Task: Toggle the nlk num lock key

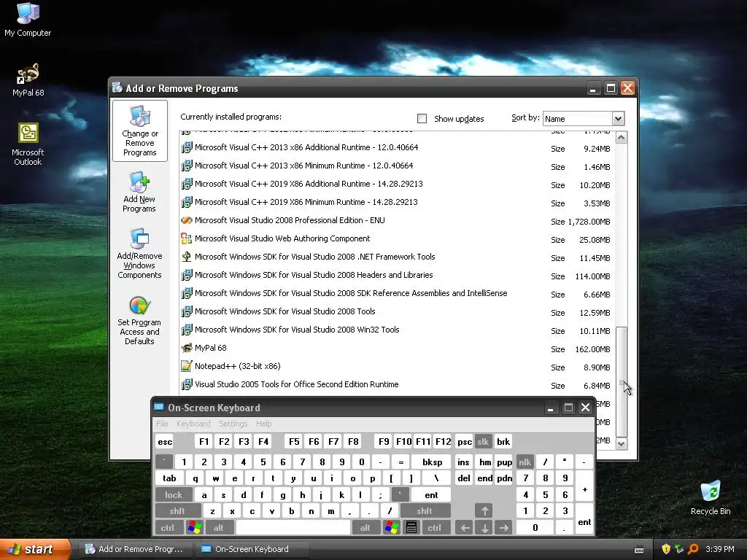Action: pos(525,462)
